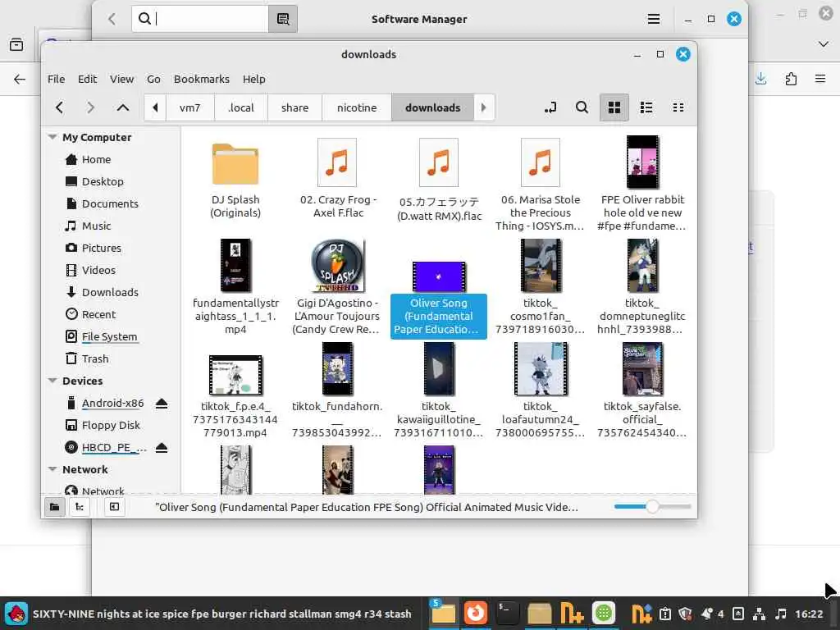840x630 pixels.
Task: Select tiktok_kawaiiguillotine video file
Action: [438, 390]
